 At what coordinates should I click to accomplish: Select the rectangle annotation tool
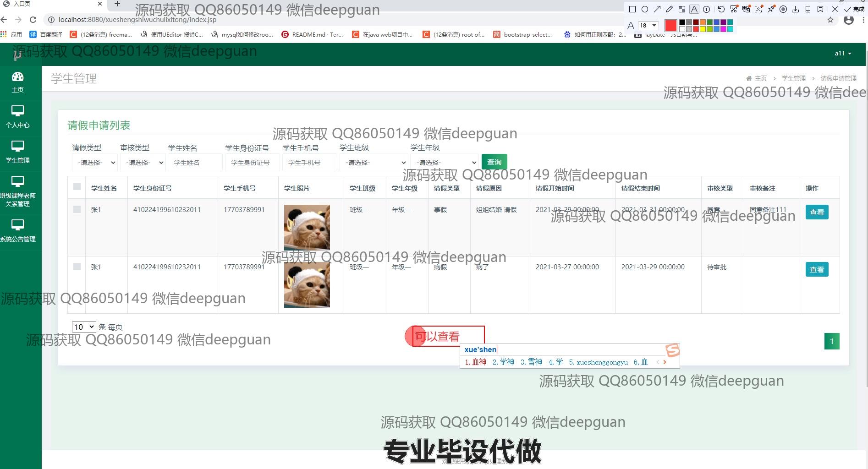coord(632,9)
